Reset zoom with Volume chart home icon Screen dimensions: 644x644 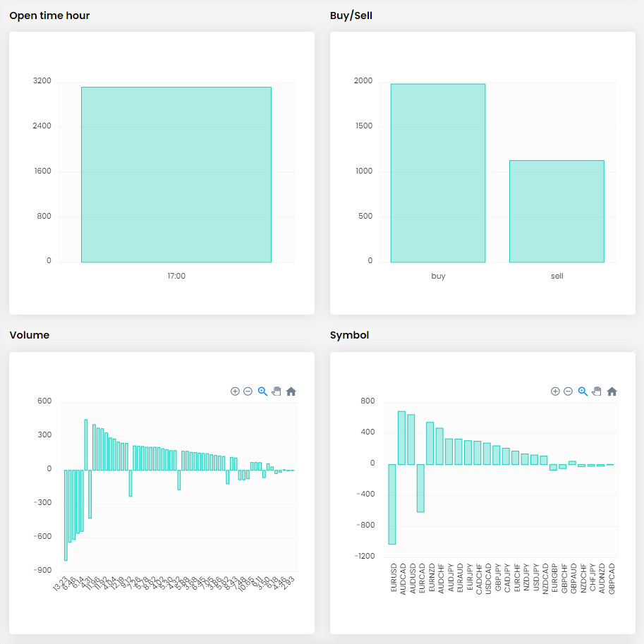click(291, 391)
